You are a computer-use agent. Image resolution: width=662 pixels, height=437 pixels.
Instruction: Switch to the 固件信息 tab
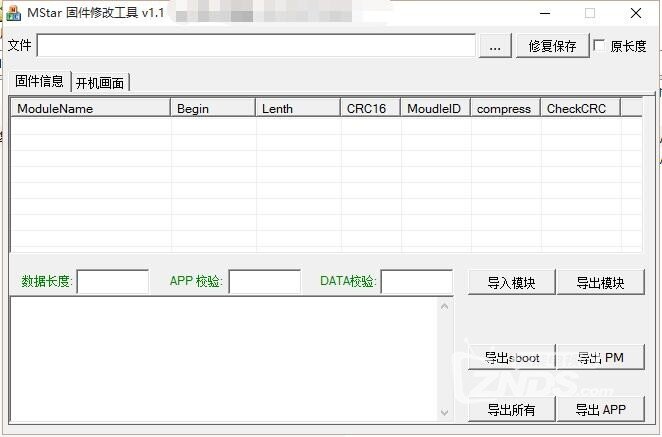39,81
